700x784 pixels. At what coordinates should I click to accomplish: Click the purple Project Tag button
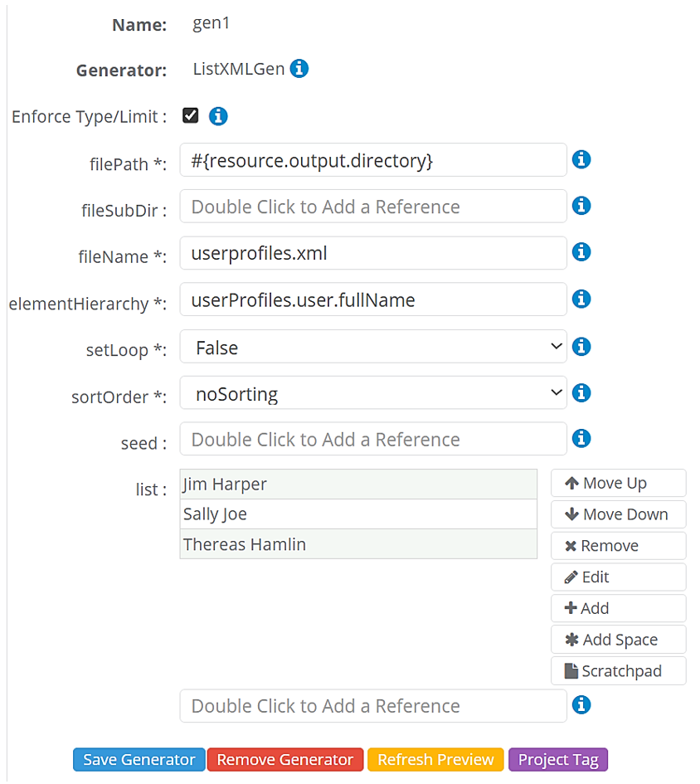pos(558,759)
